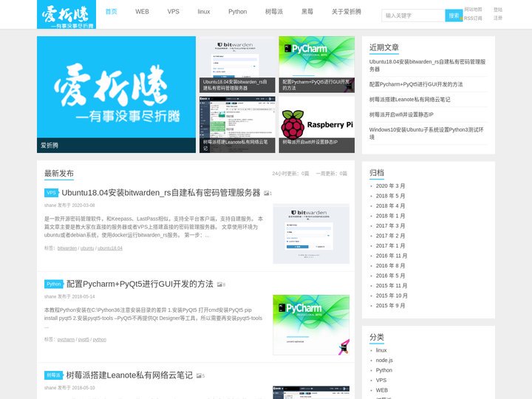Open archive 2017 年 1 月

[x=390, y=245]
